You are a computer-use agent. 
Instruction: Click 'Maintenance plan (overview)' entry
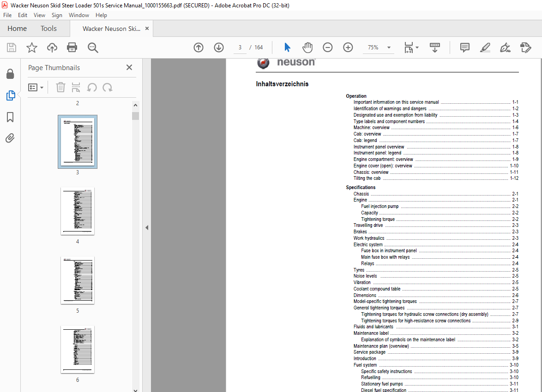coord(381,346)
